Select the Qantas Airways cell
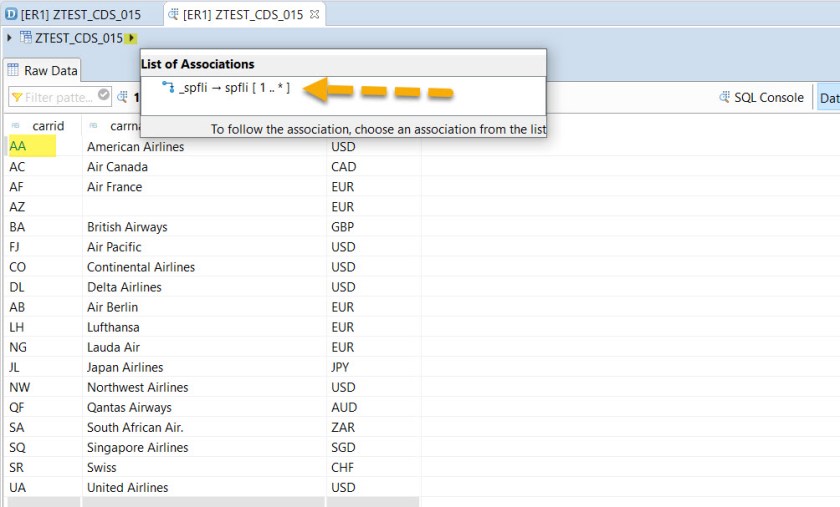The width and height of the screenshot is (840, 507). [x=204, y=407]
